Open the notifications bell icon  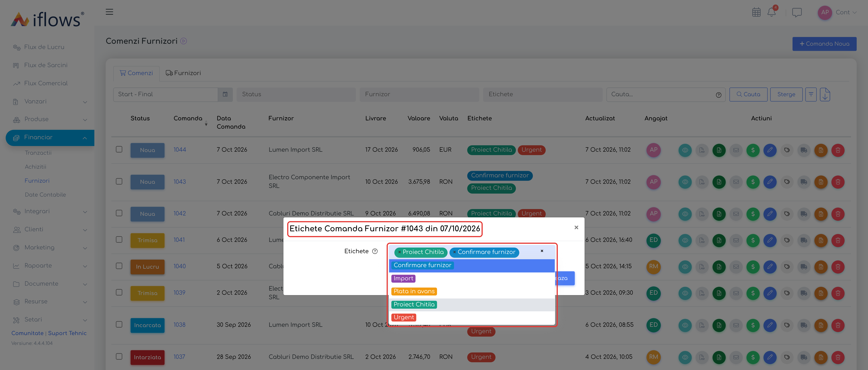(x=771, y=12)
